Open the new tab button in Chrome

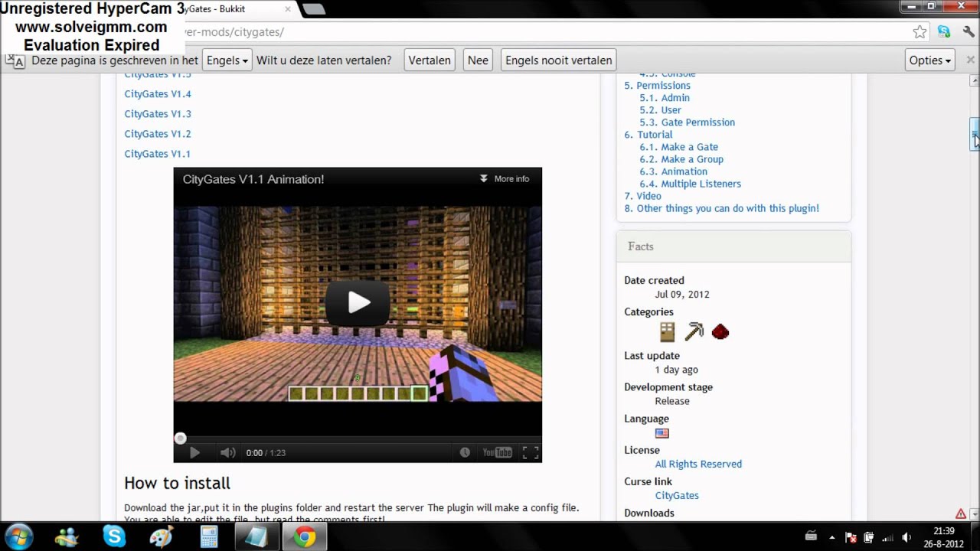(312, 9)
